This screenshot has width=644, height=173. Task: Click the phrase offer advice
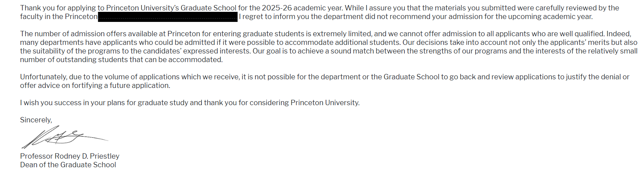pos(40,85)
